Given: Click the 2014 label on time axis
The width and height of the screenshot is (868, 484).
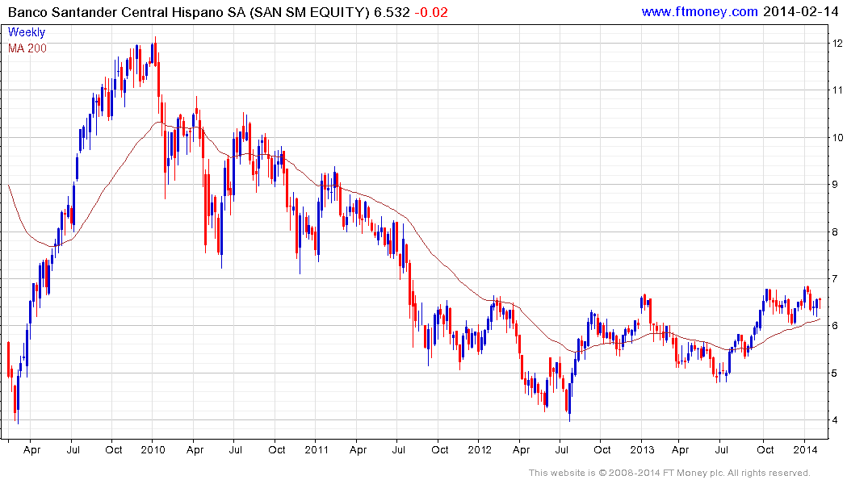Looking at the screenshot, I should coord(805,449).
